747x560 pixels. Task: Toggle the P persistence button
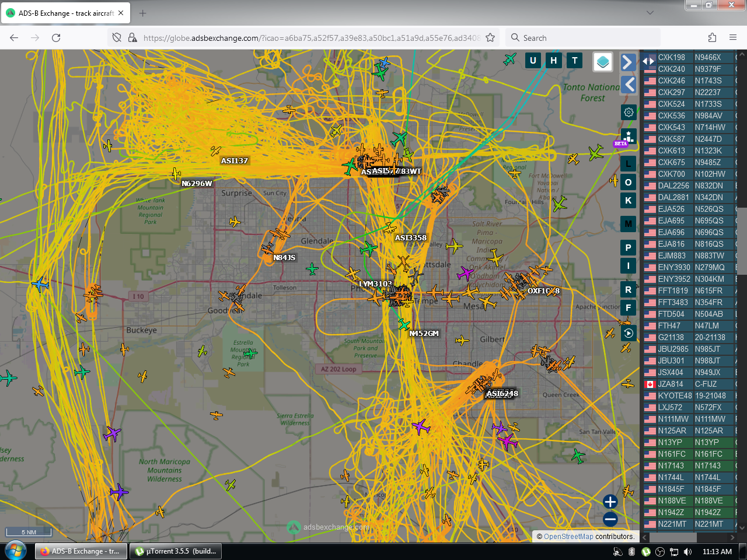(628, 247)
